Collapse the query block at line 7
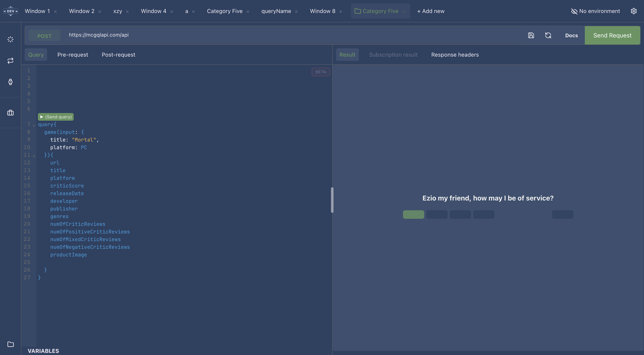Image resolution: width=644 pixels, height=355 pixels. coord(34,125)
